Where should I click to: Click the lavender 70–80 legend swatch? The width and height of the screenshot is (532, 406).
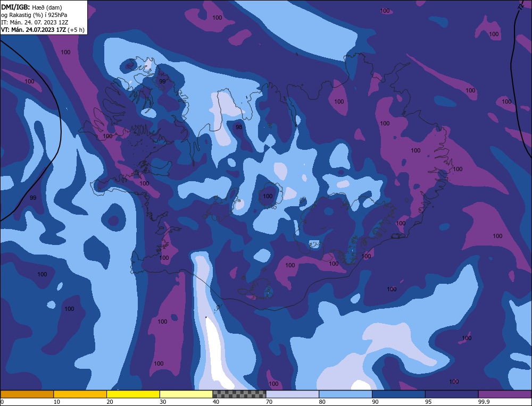coord(293,394)
